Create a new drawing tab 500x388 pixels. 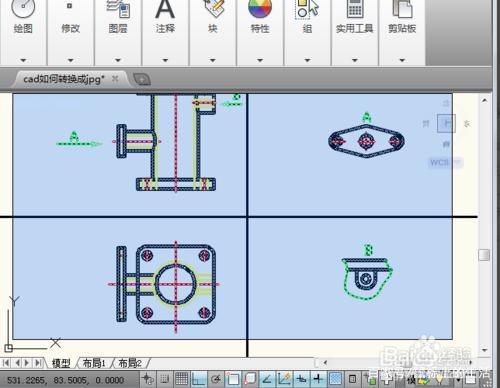click(x=142, y=79)
